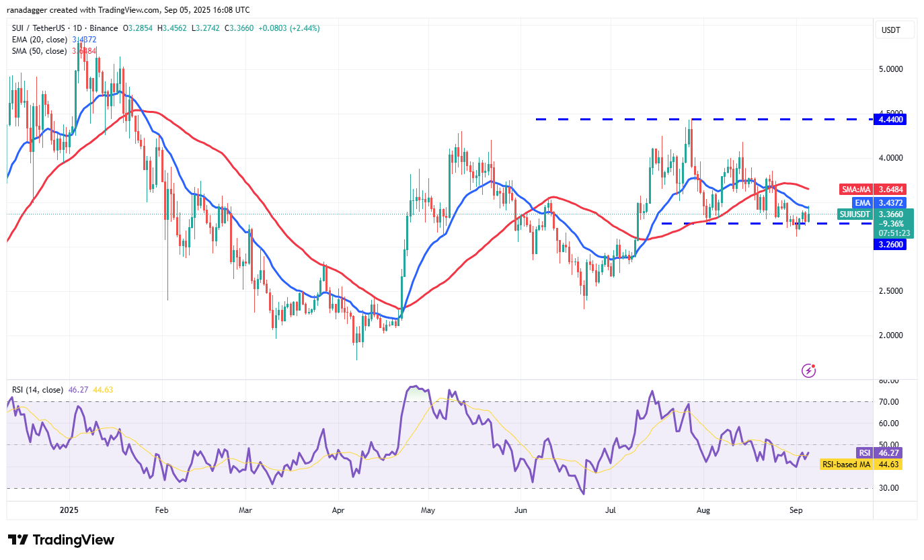Select the Sep label on the time axis

pyautogui.click(x=796, y=510)
